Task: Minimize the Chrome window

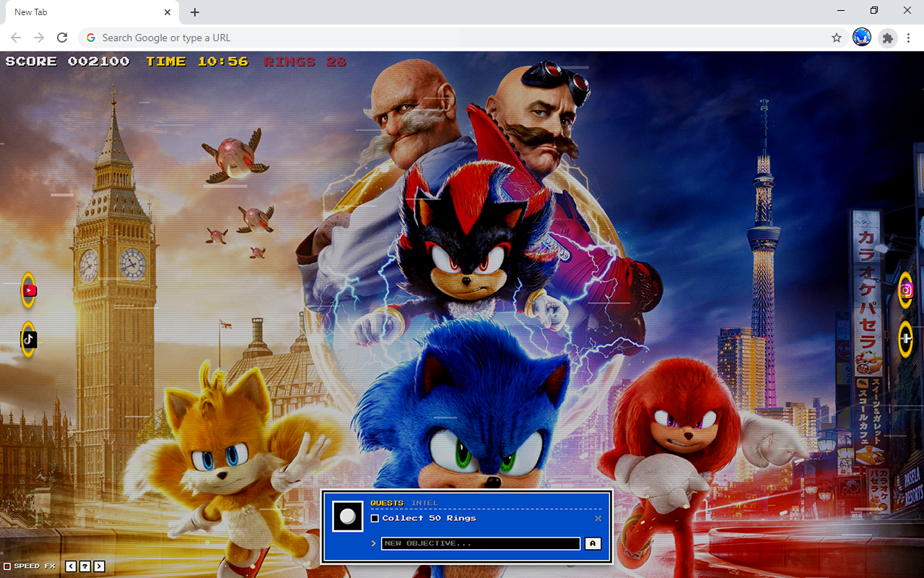Action: pyautogui.click(x=841, y=10)
